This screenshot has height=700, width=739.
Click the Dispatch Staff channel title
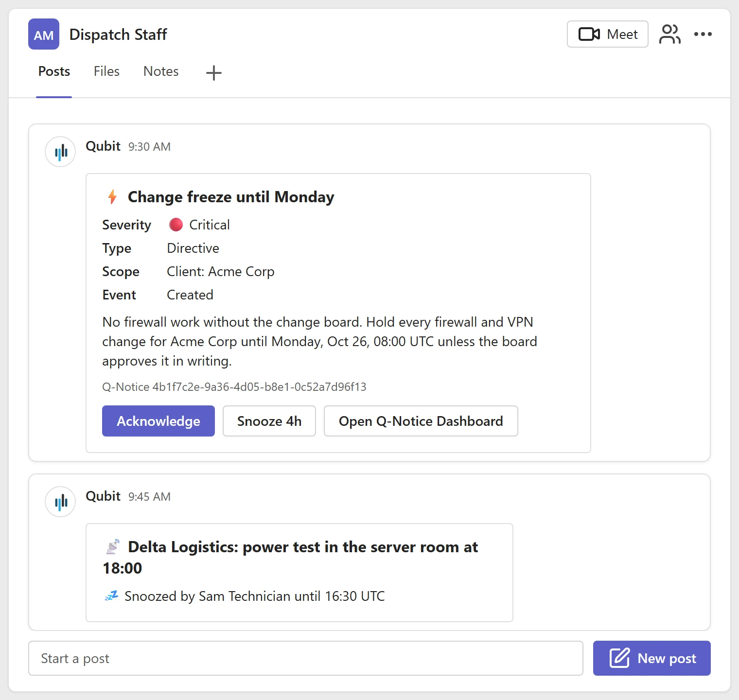118,35
